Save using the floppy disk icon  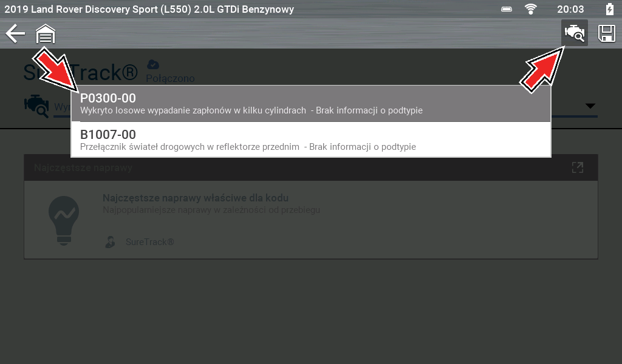tap(607, 33)
